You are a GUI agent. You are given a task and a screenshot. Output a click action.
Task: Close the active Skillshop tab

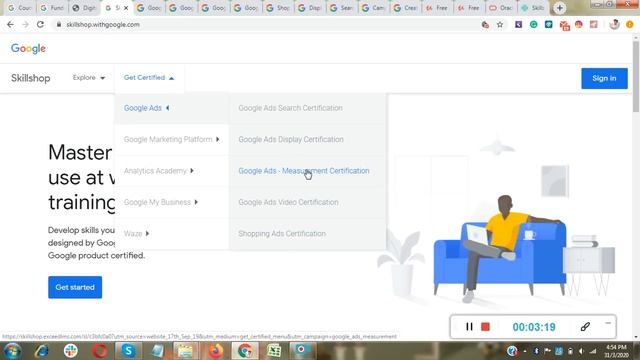click(x=126, y=8)
